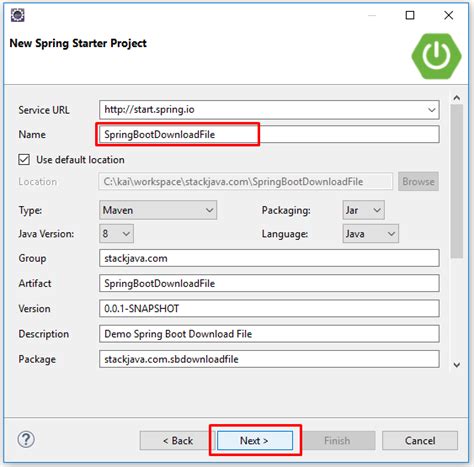Click the grayed Location path field
This screenshot has width=474, height=467.
[x=246, y=182]
